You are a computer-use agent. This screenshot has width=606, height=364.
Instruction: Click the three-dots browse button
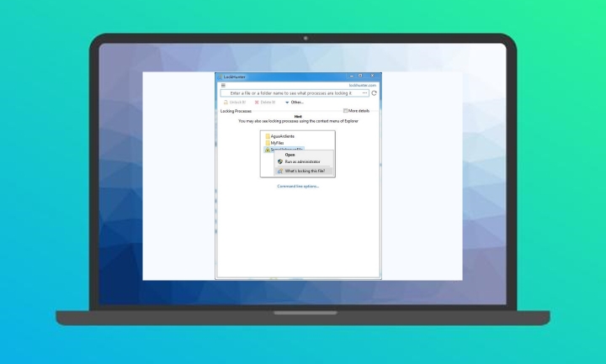(364, 93)
